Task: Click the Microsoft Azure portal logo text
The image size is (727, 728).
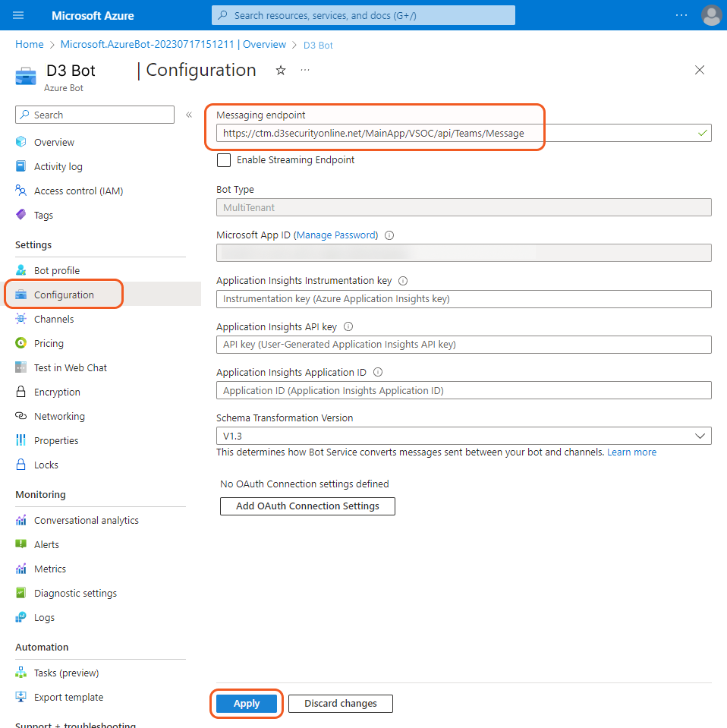Action: pyautogui.click(x=93, y=16)
